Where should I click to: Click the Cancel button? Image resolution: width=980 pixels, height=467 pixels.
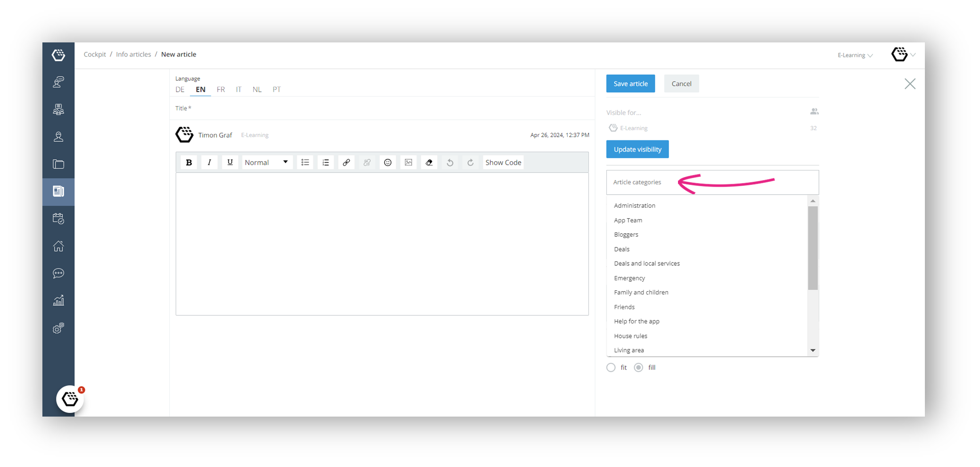click(681, 83)
